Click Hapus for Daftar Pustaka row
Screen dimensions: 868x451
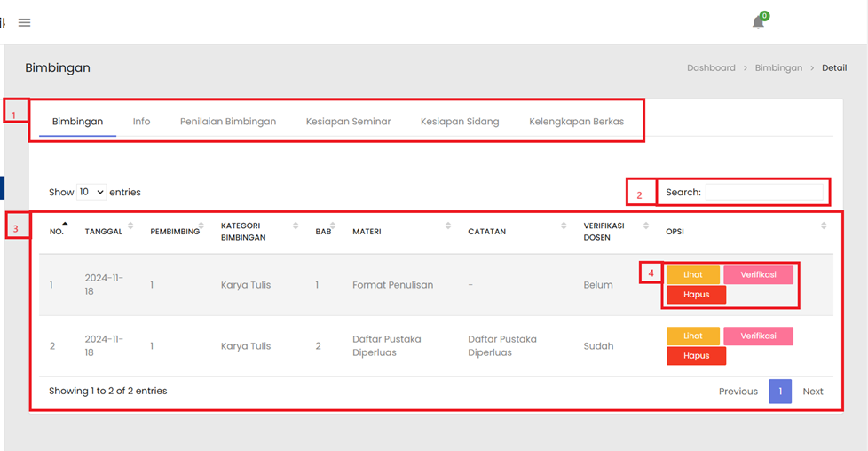click(x=696, y=356)
